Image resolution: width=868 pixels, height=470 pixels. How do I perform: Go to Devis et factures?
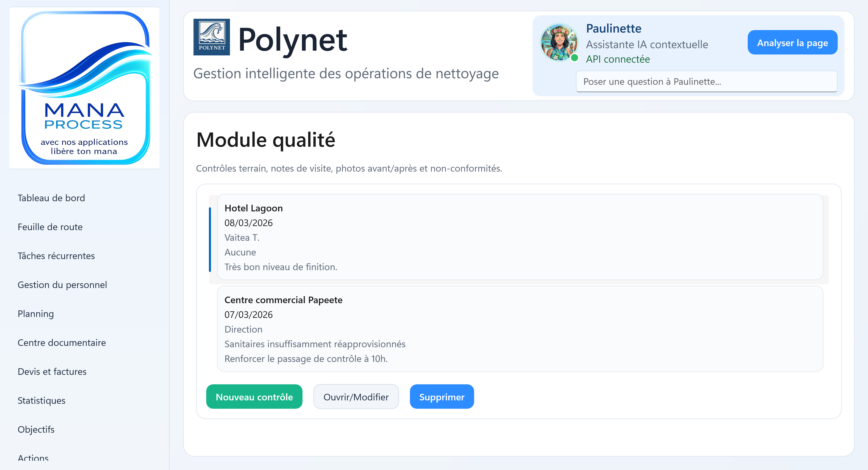point(52,372)
